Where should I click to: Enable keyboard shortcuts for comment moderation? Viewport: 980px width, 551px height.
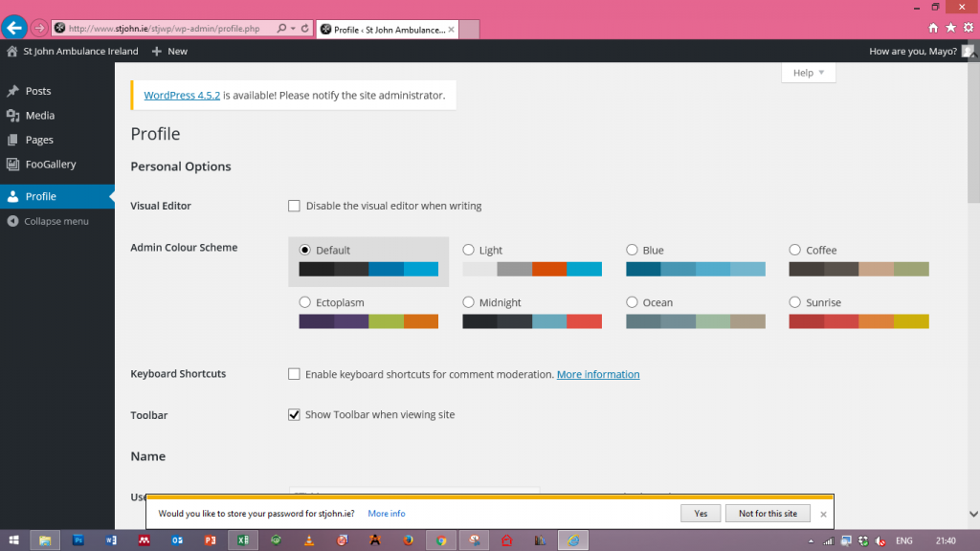point(295,374)
